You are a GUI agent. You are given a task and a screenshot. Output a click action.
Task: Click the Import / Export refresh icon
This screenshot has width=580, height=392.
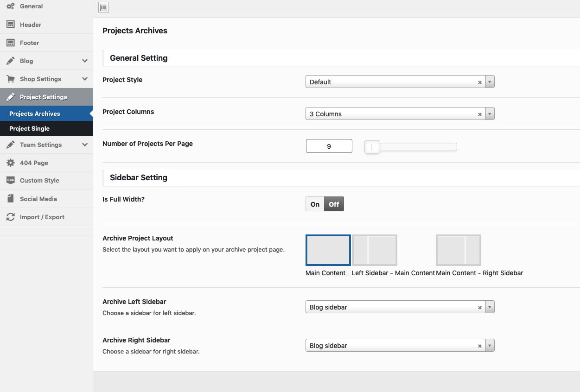click(x=10, y=217)
